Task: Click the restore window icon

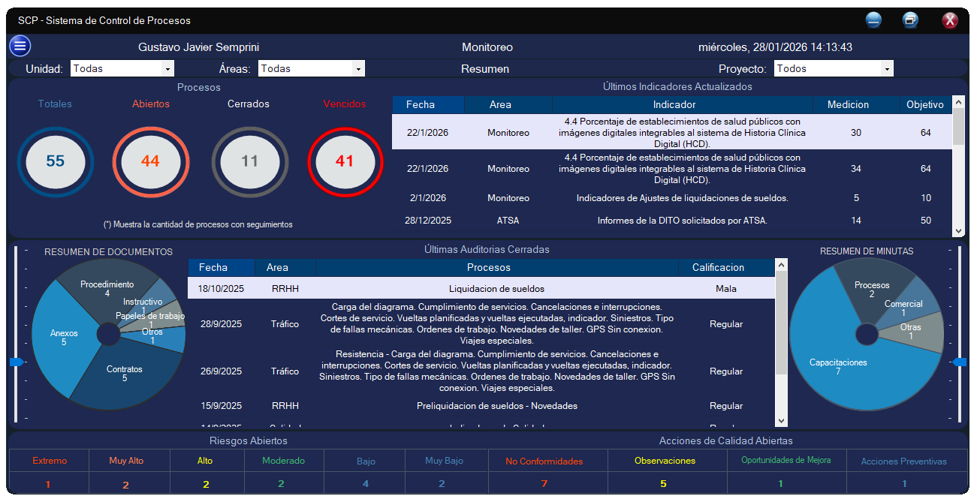Action: (910, 20)
